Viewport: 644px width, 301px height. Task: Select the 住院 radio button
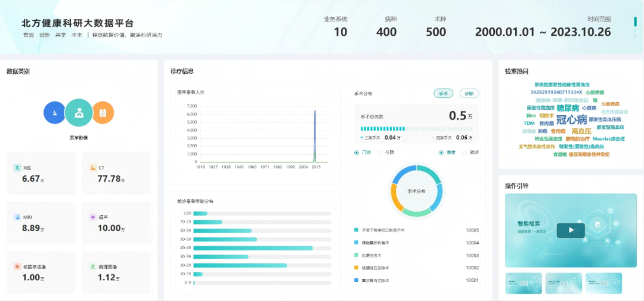coord(380,153)
